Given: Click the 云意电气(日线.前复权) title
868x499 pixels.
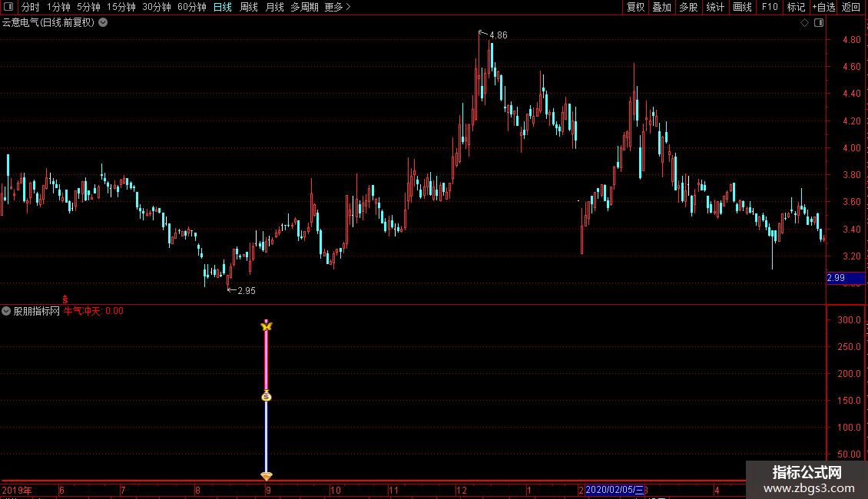Looking at the screenshot, I should (48, 23).
